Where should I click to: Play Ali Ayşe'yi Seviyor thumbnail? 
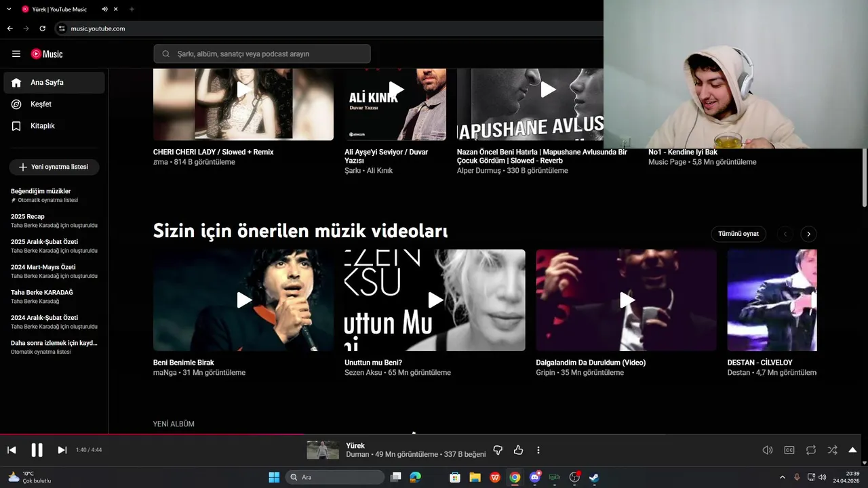coord(395,104)
